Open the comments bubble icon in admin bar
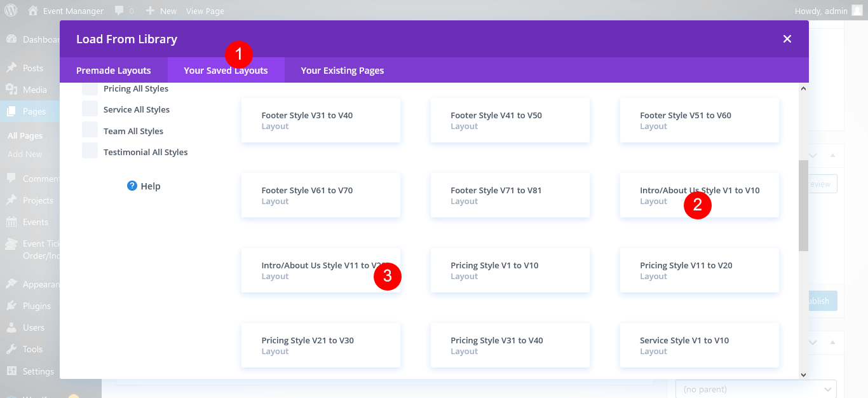The width and height of the screenshot is (868, 398). tap(119, 11)
